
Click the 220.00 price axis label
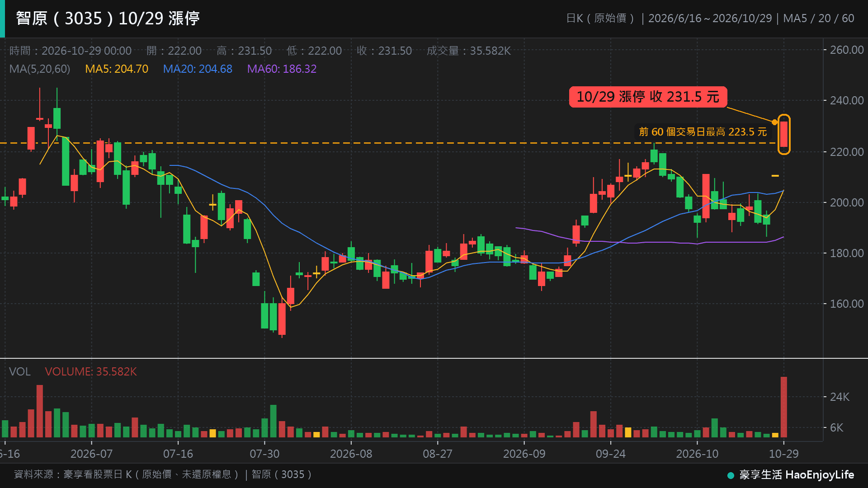pyautogui.click(x=847, y=152)
